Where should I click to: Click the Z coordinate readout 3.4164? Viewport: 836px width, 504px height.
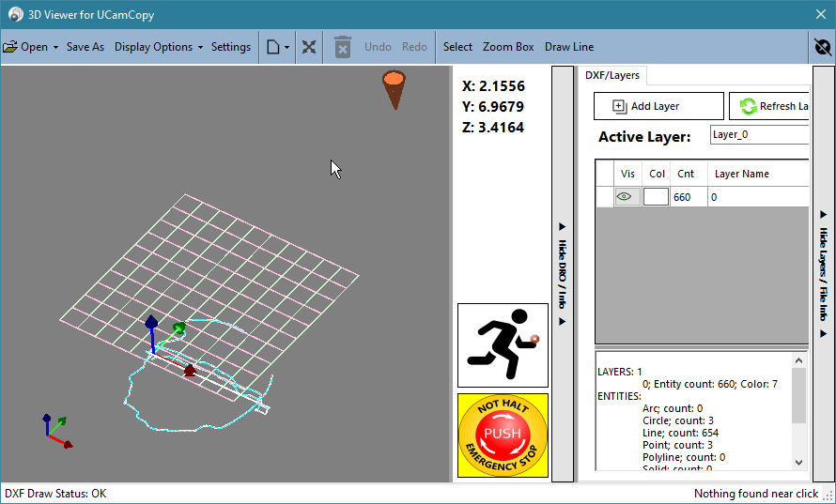coord(493,128)
